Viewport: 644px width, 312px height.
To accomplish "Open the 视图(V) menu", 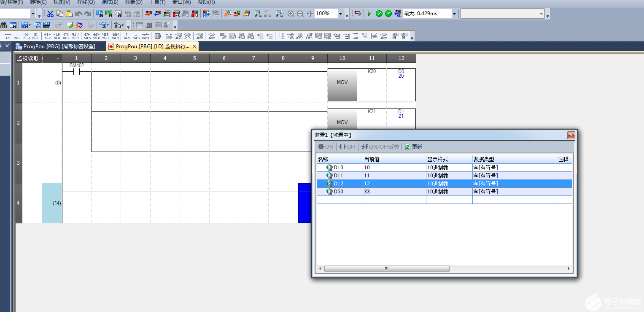I will [62, 2].
